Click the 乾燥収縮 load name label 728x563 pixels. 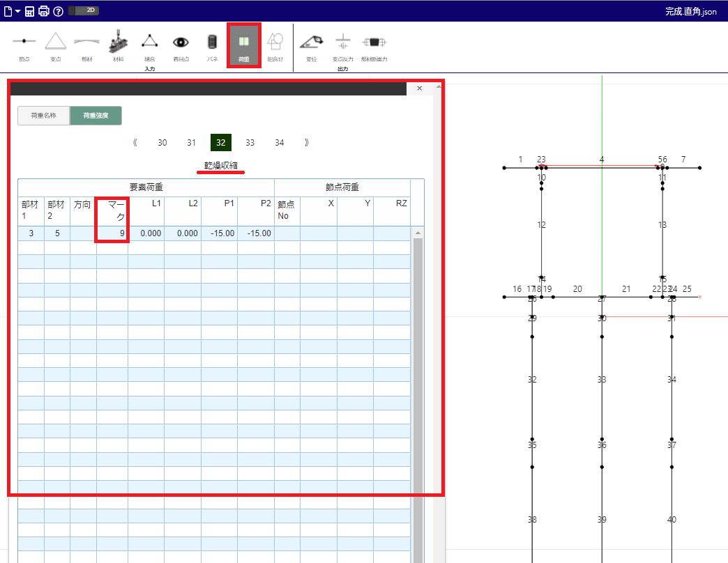220,166
